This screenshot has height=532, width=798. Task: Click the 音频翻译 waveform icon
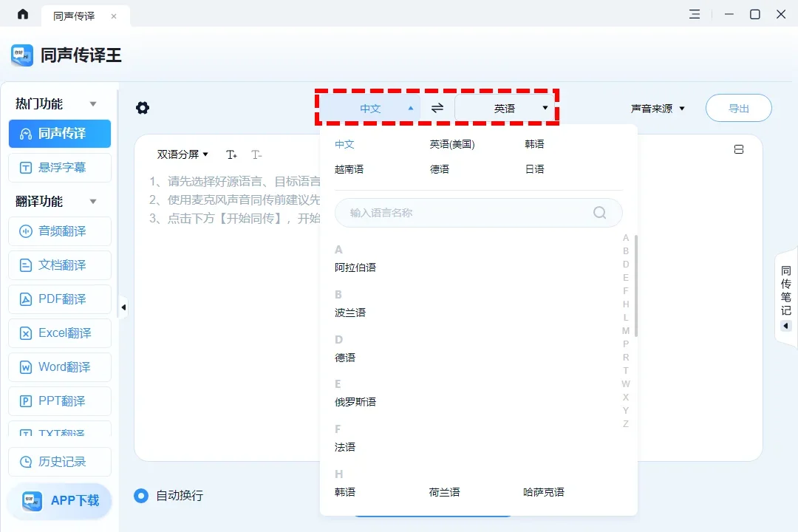point(25,231)
